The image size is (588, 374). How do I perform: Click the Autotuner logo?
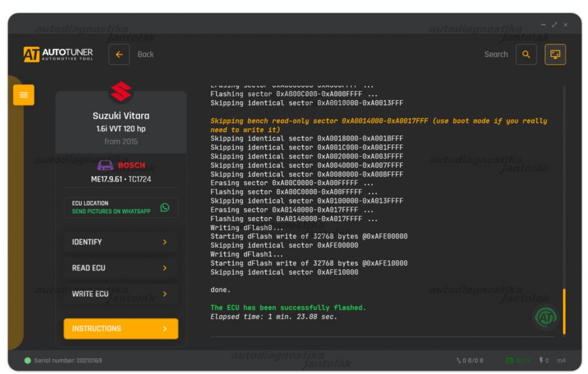tap(58, 54)
